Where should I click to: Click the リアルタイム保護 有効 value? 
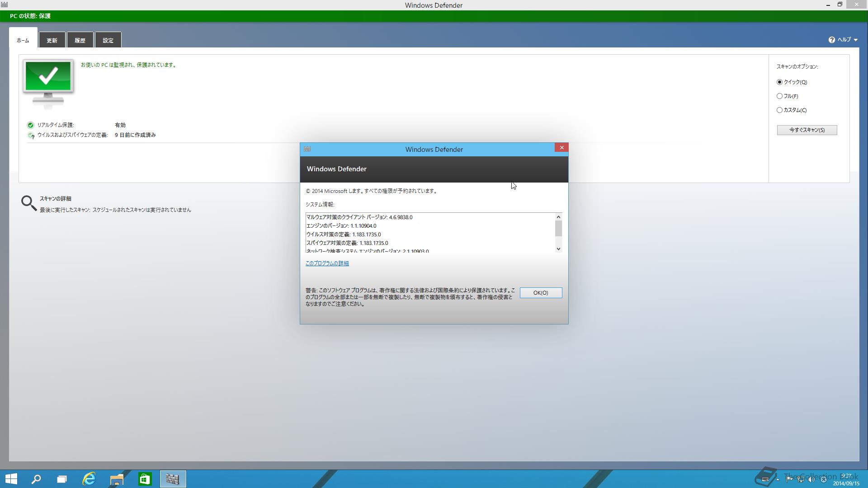click(120, 125)
